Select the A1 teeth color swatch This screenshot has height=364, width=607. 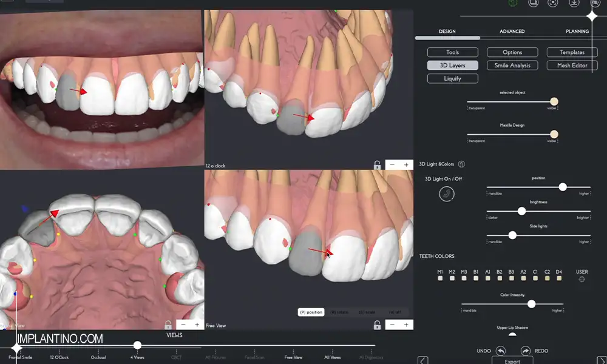click(487, 278)
